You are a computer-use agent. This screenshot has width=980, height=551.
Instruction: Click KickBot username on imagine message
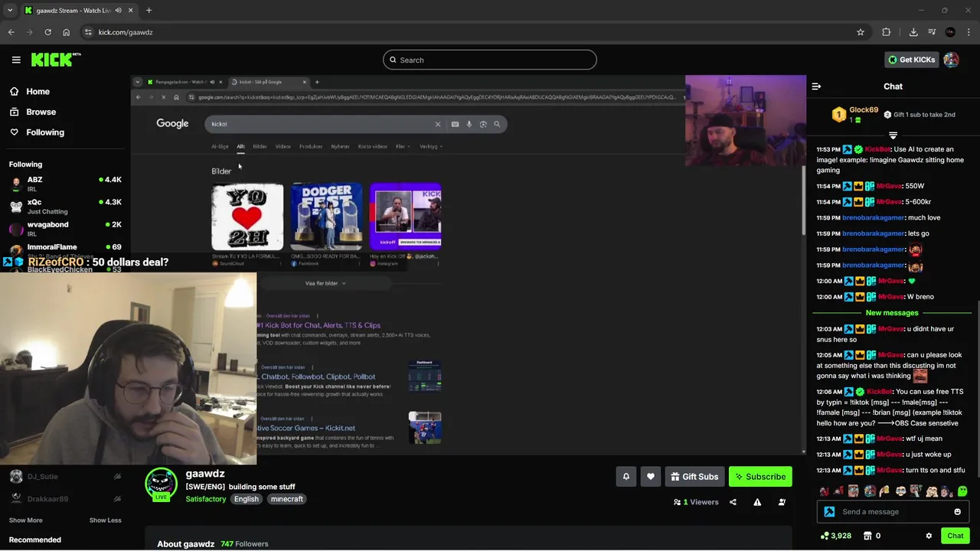pyautogui.click(x=877, y=149)
